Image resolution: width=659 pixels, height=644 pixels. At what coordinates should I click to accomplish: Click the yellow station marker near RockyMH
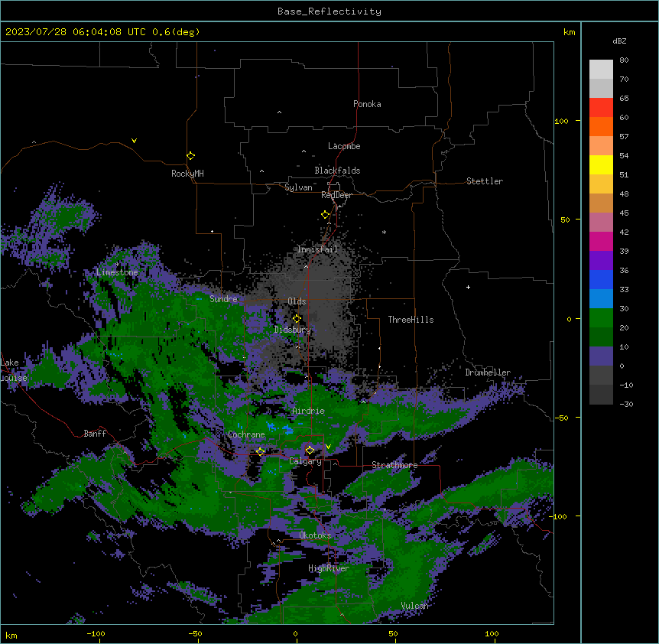pos(190,156)
